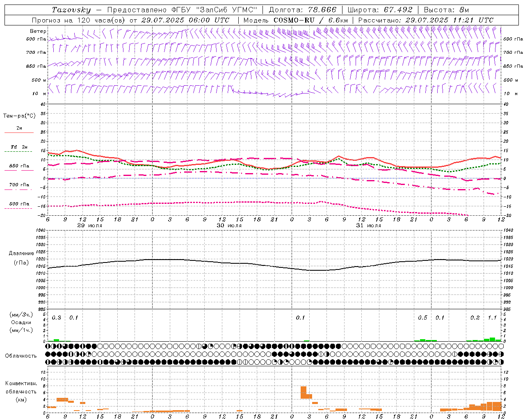The width and height of the screenshot is (525, 420).
Task: Click the "1.1" precipitation amount
Action: coord(492,318)
